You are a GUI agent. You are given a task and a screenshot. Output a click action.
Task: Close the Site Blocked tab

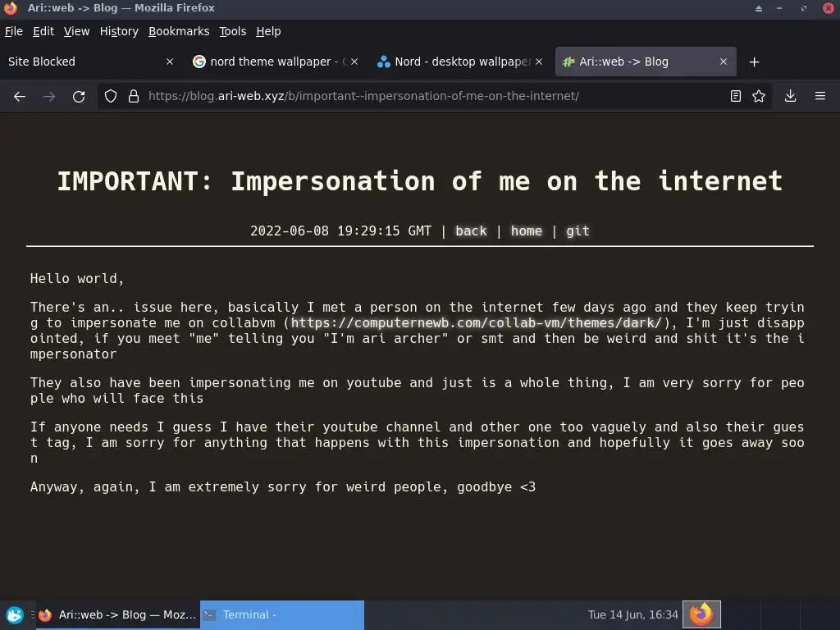coord(170,62)
